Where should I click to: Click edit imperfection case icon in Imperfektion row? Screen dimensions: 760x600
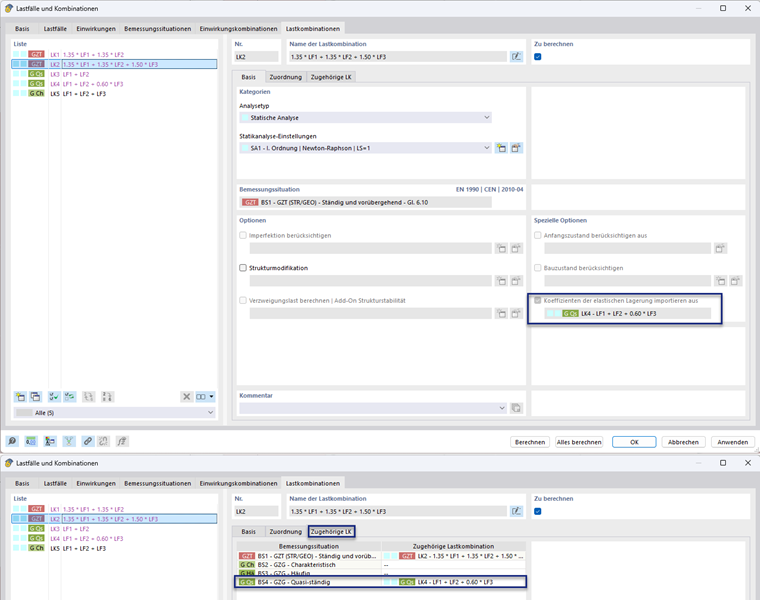[516, 248]
